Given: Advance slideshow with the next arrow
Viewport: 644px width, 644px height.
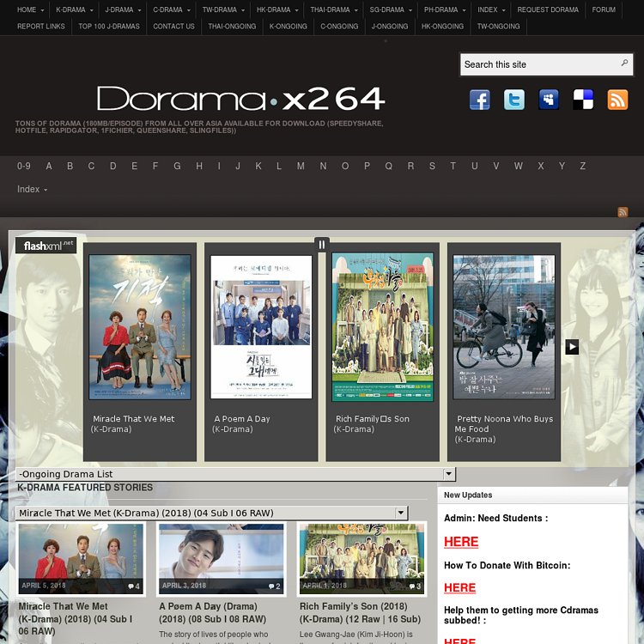Looking at the screenshot, I should [x=572, y=347].
